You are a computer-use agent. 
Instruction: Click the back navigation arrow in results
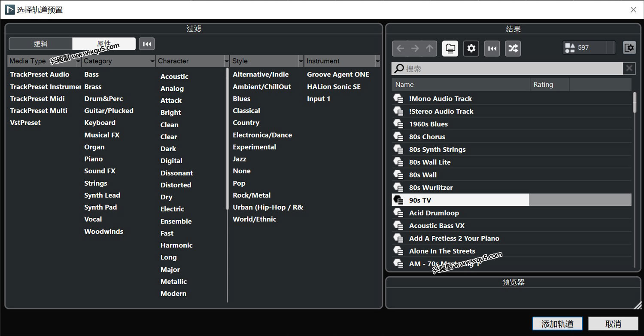[x=400, y=49]
